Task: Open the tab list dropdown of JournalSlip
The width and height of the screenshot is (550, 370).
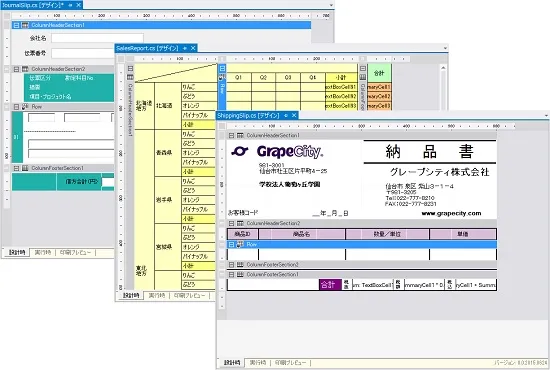Action: pyautogui.click(x=331, y=5)
